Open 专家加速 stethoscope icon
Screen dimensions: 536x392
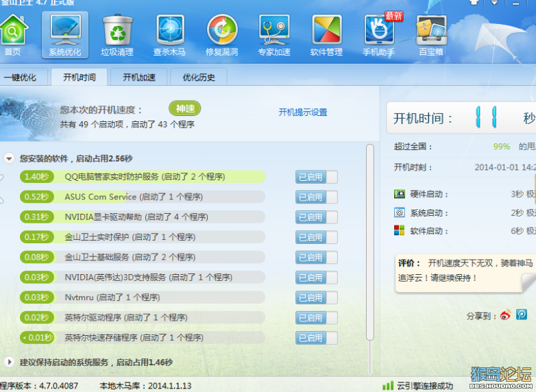[274, 34]
